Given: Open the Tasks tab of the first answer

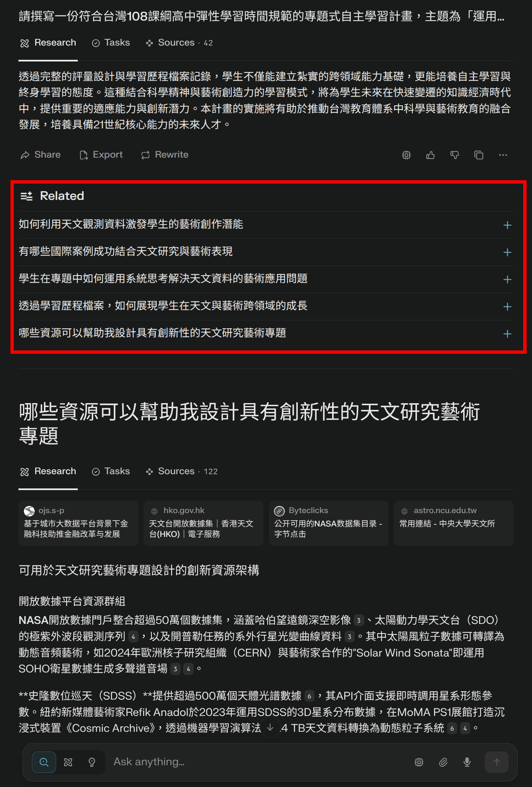Looking at the screenshot, I should click(x=111, y=43).
